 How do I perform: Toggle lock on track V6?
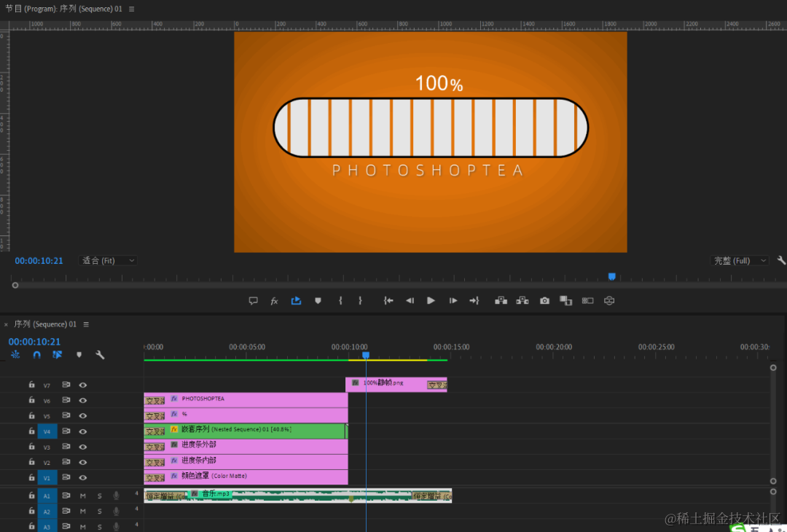[31, 400]
